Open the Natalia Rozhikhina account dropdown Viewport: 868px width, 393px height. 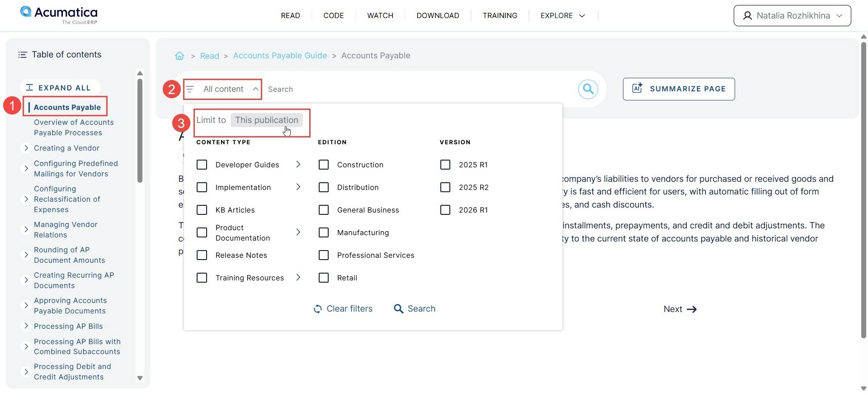point(792,16)
